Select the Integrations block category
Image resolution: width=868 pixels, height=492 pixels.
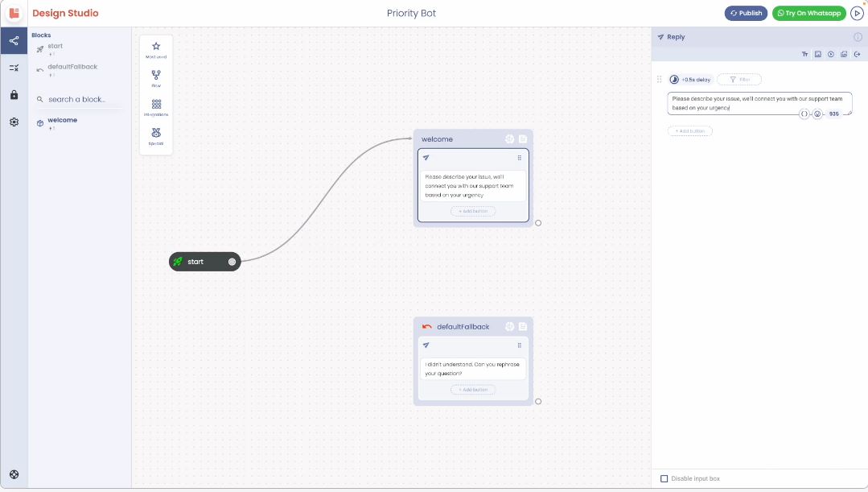[x=156, y=107]
